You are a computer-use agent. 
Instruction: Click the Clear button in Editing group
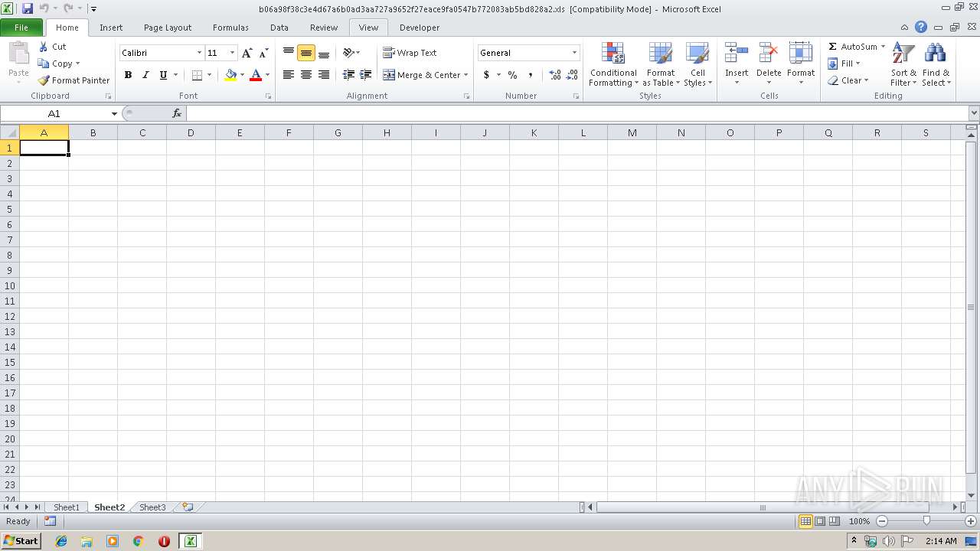(x=848, y=80)
